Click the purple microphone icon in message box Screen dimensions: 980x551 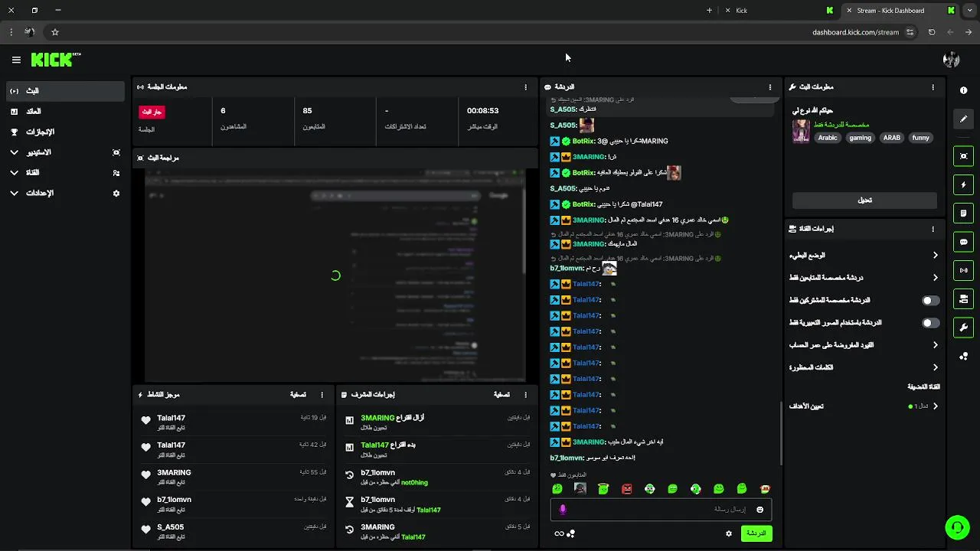click(563, 510)
